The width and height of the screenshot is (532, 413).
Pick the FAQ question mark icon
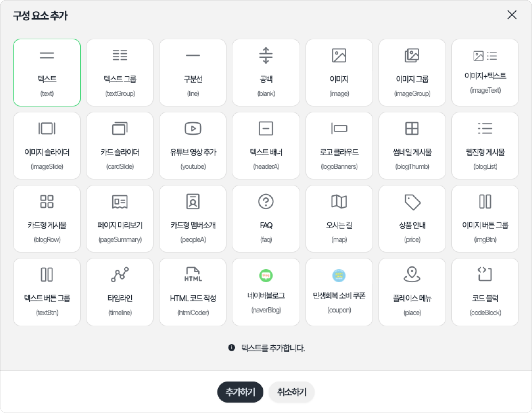[x=266, y=202]
